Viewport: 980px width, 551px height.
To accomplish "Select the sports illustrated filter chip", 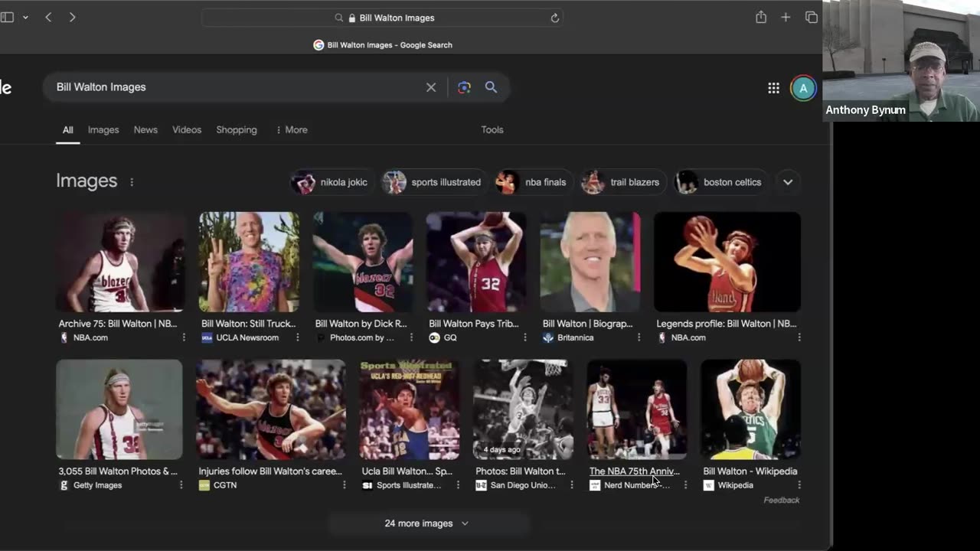I will click(433, 182).
